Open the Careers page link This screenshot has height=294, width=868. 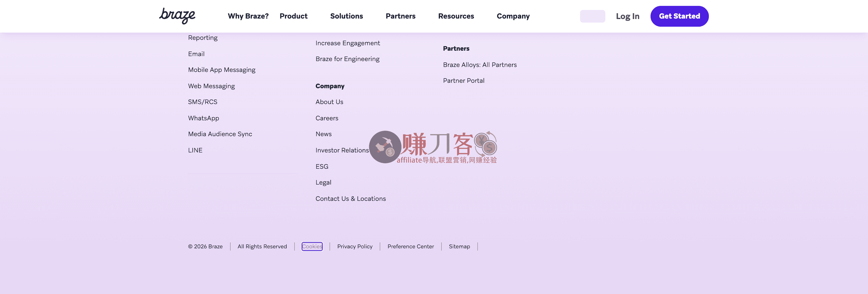326,118
